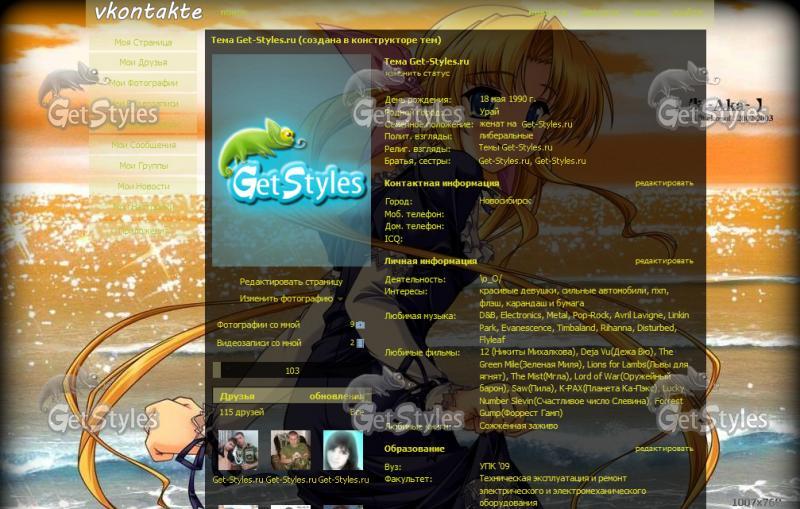The height and width of the screenshot is (509, 800).
Task: Open Фотографии со мной
Action: click(258, 324)
